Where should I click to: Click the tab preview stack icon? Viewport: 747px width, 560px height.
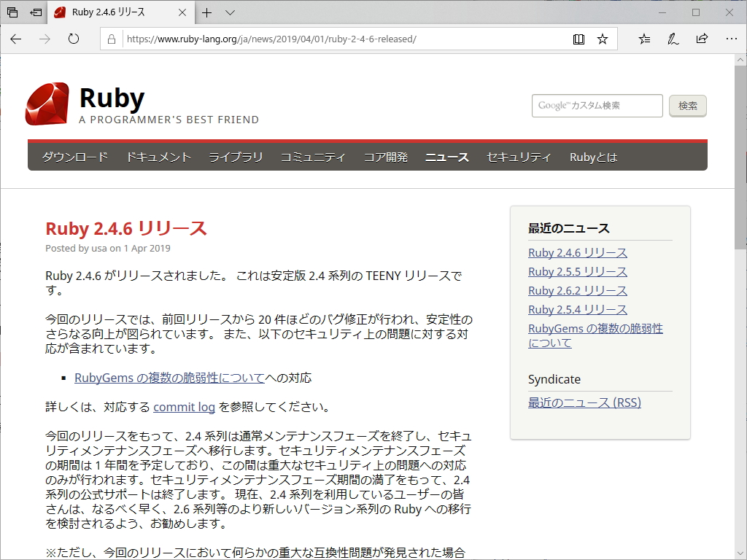pyautogui.click(x=12, y=12)
